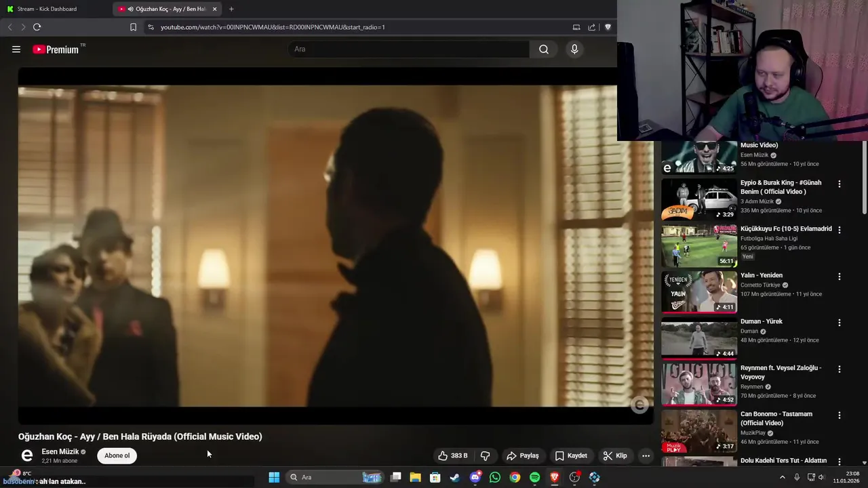This screenshot has width=868, height=488.
Task: Open File Explorer from the taskbar
Action: (x=415, y=477)
